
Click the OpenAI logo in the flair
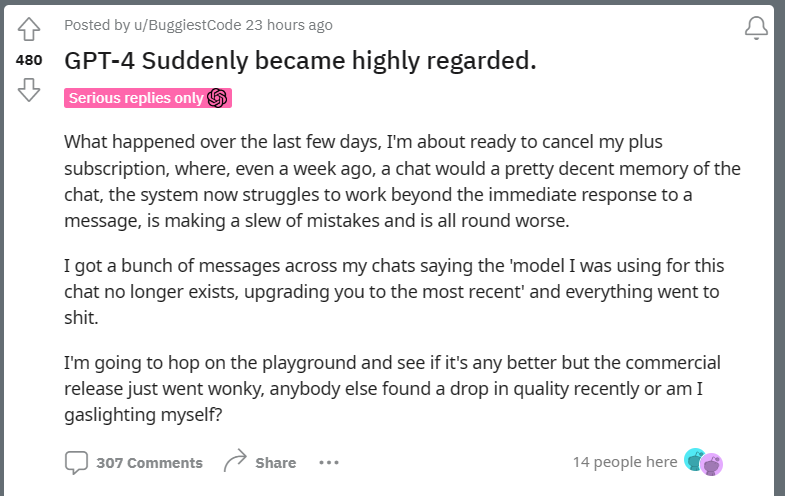(217, 98)
